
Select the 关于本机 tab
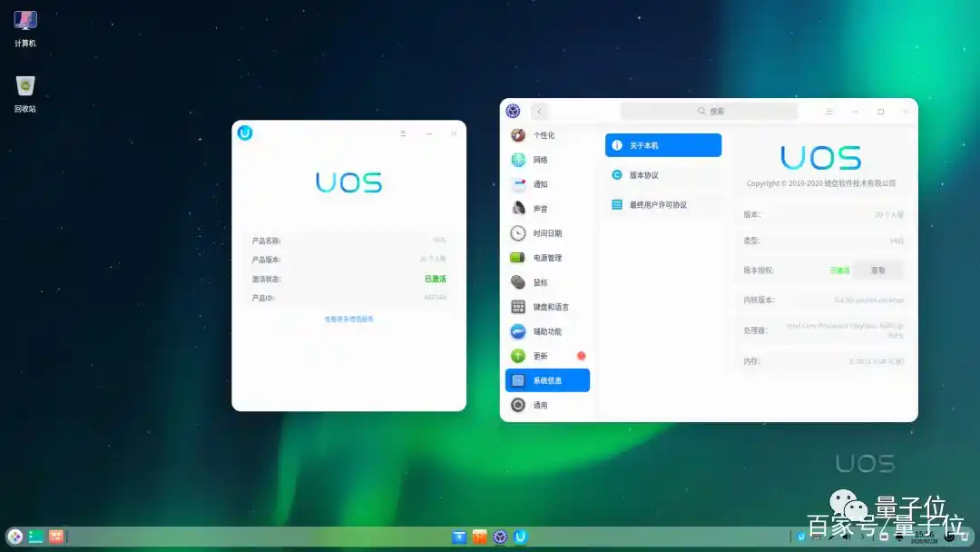663,145
